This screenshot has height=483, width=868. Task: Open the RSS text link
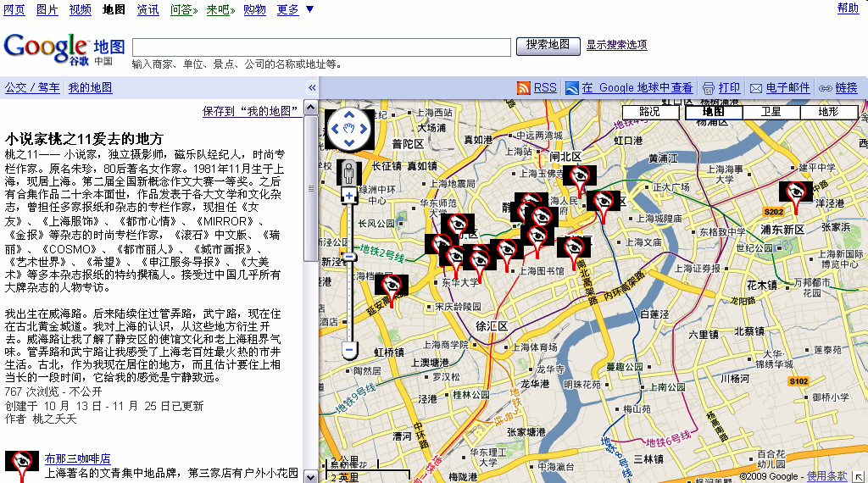[545, 88]
